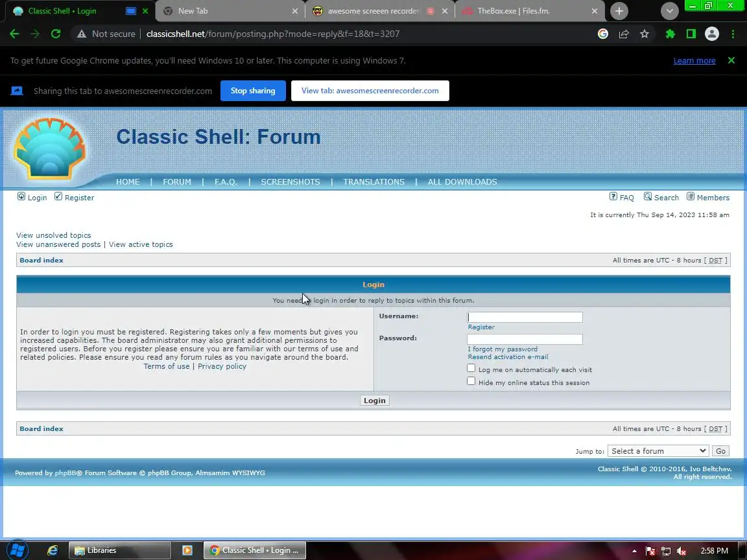Click I forgot my password link

(503, 349)
